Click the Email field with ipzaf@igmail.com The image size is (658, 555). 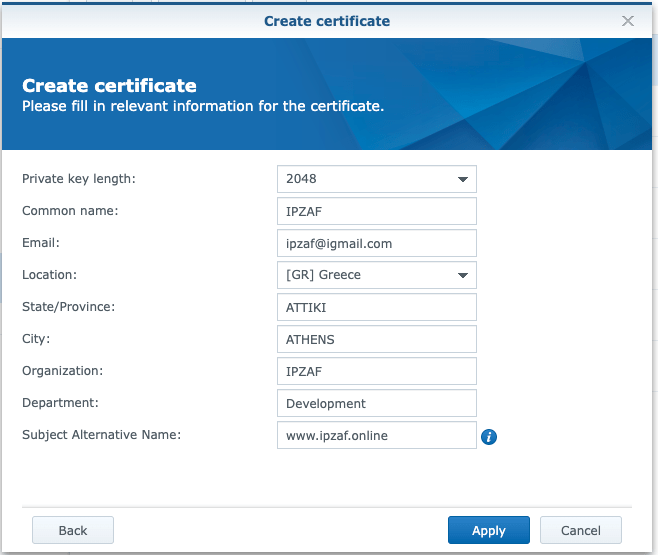click(x=377, y=243)
